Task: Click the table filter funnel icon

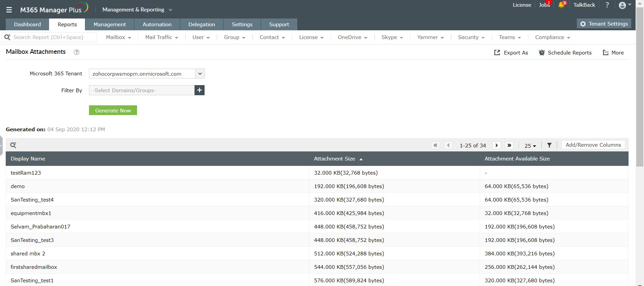Action: tap(549, 145)
